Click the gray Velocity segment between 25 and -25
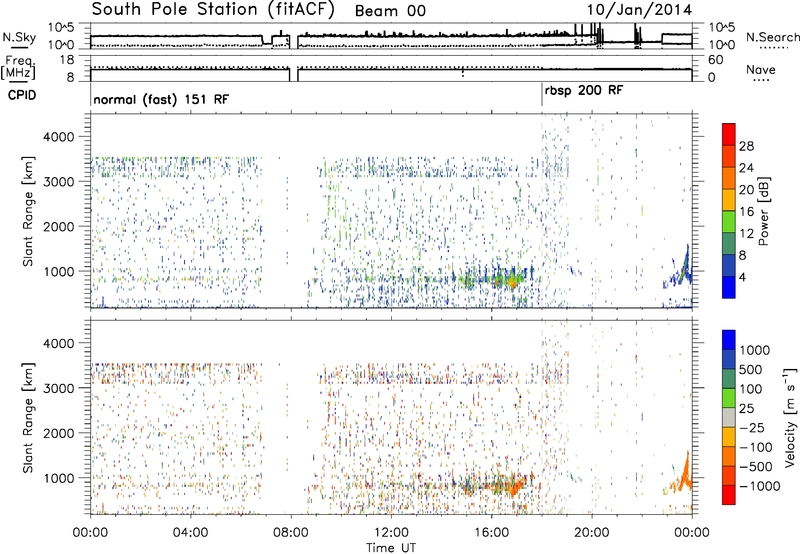The image size is (800, 554). [729, 417]
